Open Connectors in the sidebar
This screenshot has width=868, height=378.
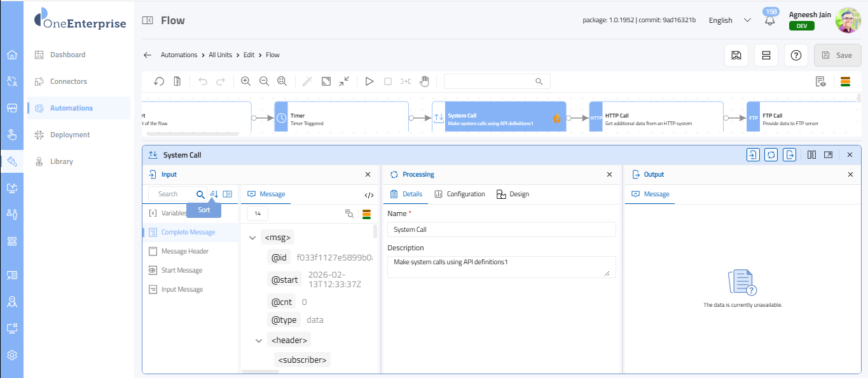tap(69, 81)
